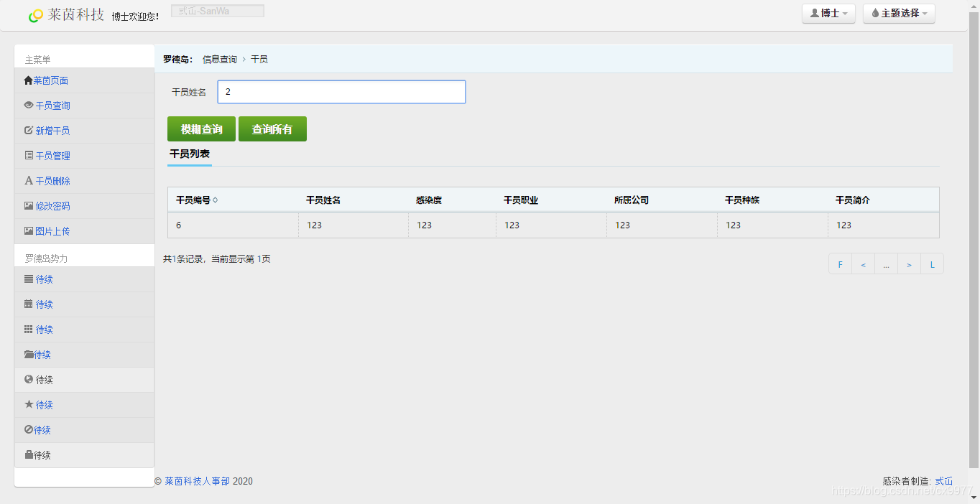Click the ban circle icon 待续 item
The image size is (980, 504).
click(x=29, y=429)
